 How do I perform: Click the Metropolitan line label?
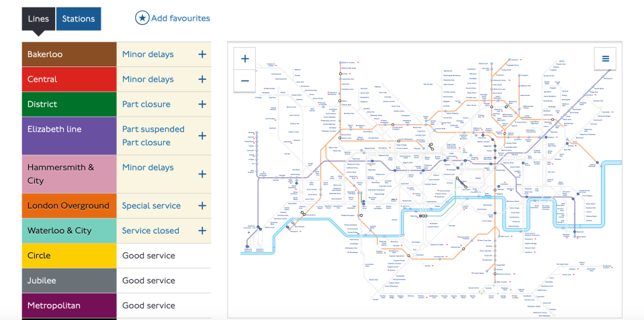(54, 305)
